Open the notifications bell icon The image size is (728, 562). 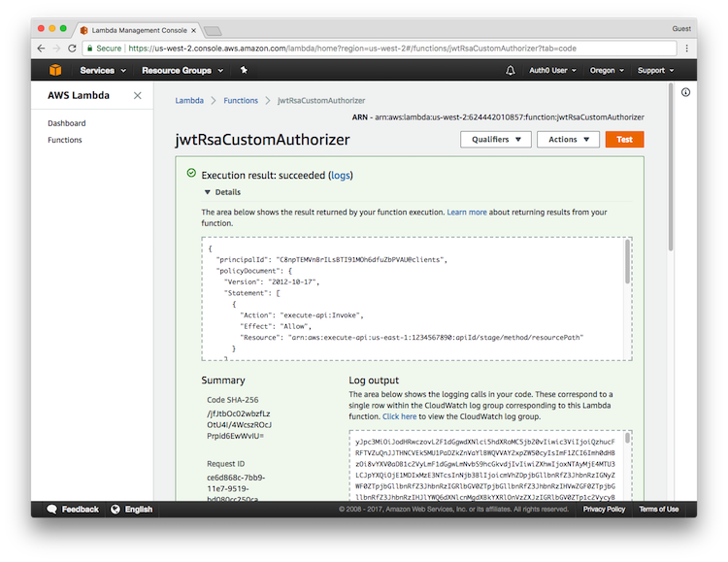[510, 70]
